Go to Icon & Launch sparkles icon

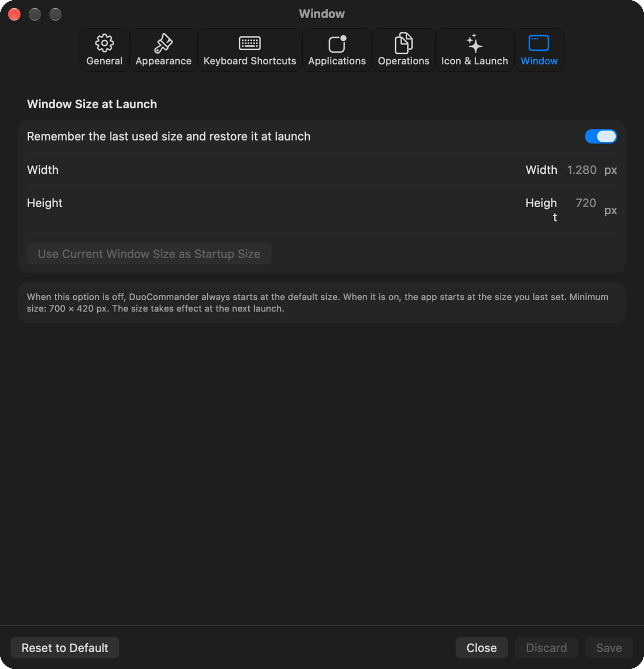pos(475,43)
